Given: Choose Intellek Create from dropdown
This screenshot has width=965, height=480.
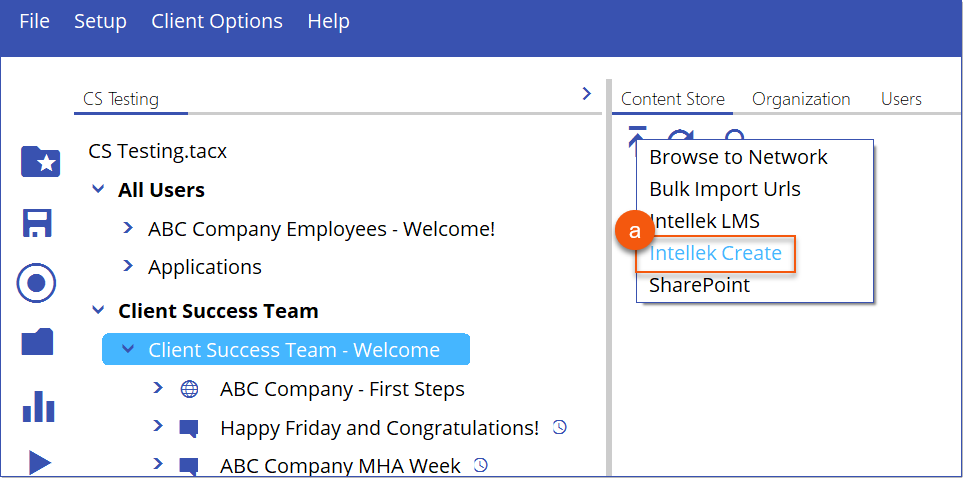Looking at the screenshot, I should pyautogui.click(x=716, y=253).
